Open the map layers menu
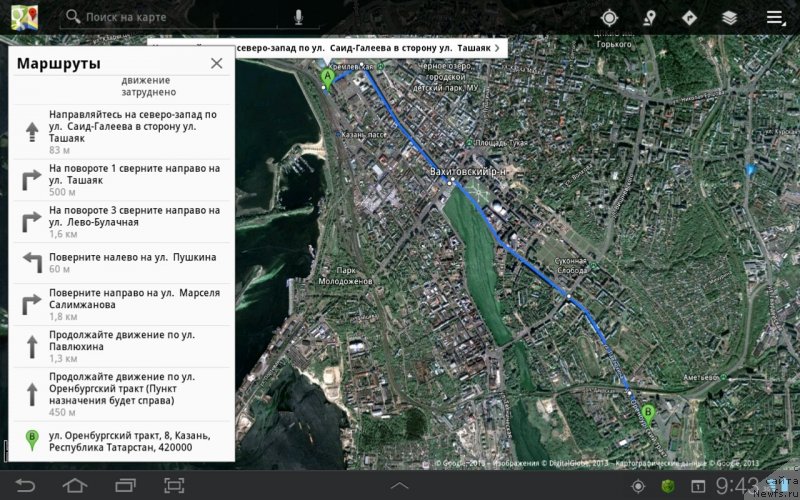The height and width of the screenshot is (500, 800). 730,17
